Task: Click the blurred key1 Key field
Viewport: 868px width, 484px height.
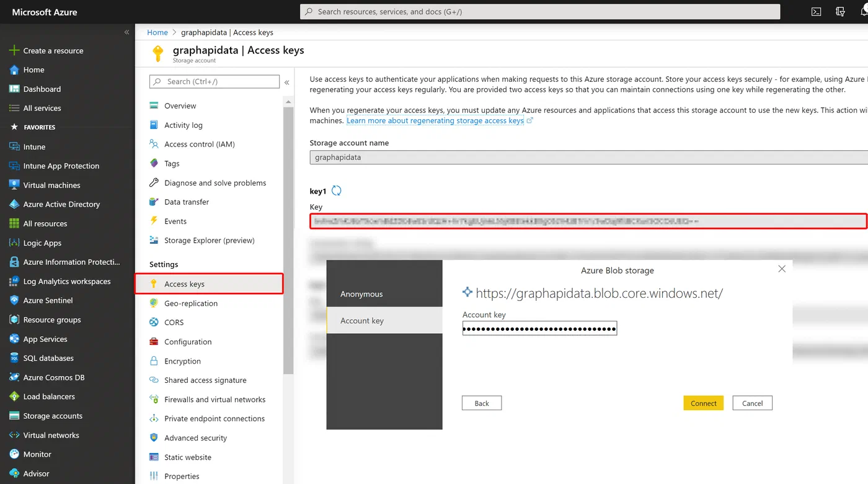Action: click(x=588, y=221)
